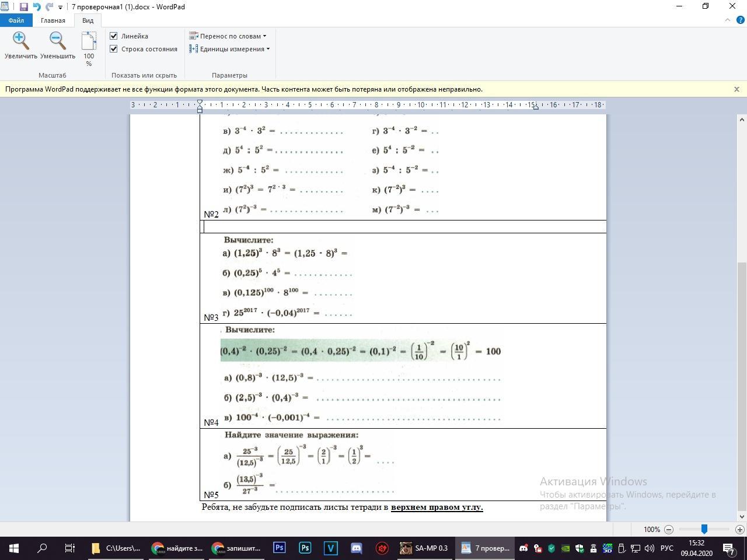Image resolution: width=747 pixels, height=560 pixels.
Task: Toggle the Строка состояния status bar checkbox
Action: pyautogui.click(x=114, y=49)
